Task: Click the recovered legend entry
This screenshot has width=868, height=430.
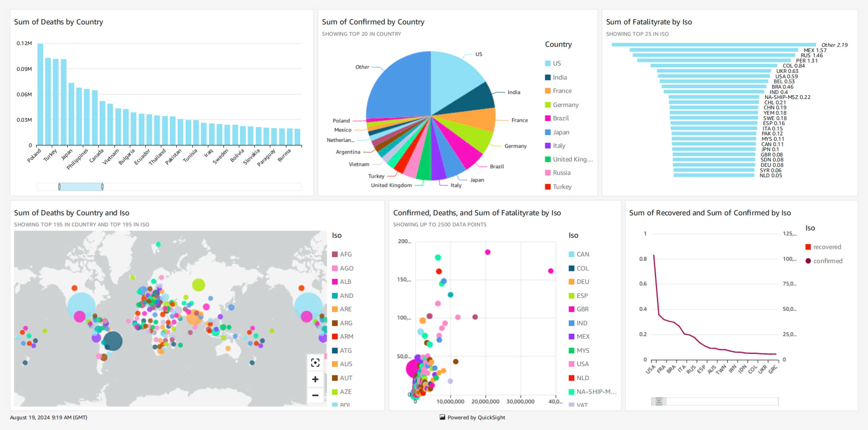Action: (x=823, y=247)
